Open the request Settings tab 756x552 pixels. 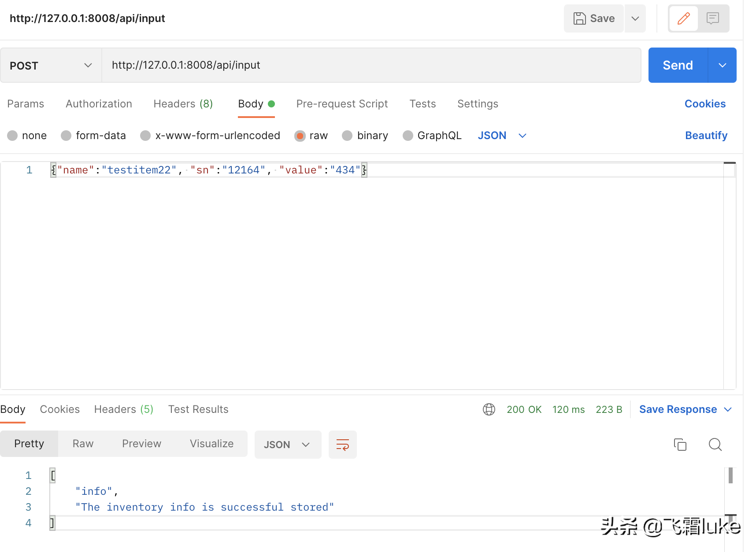pyautogui.click(x=478, y=104)
